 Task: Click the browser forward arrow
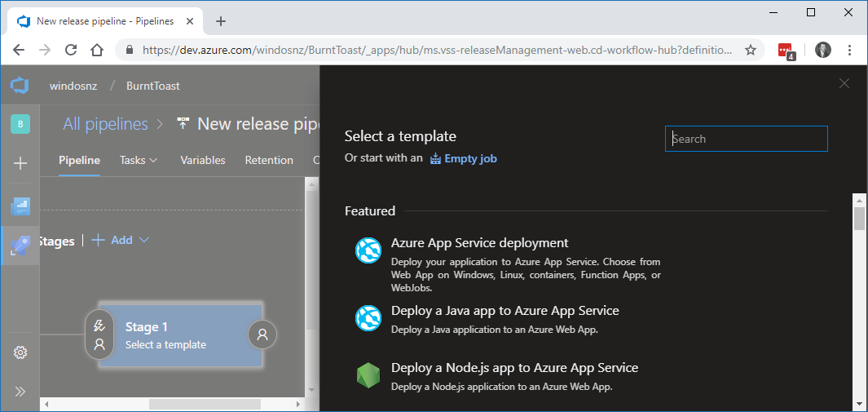tap(45, 50)
